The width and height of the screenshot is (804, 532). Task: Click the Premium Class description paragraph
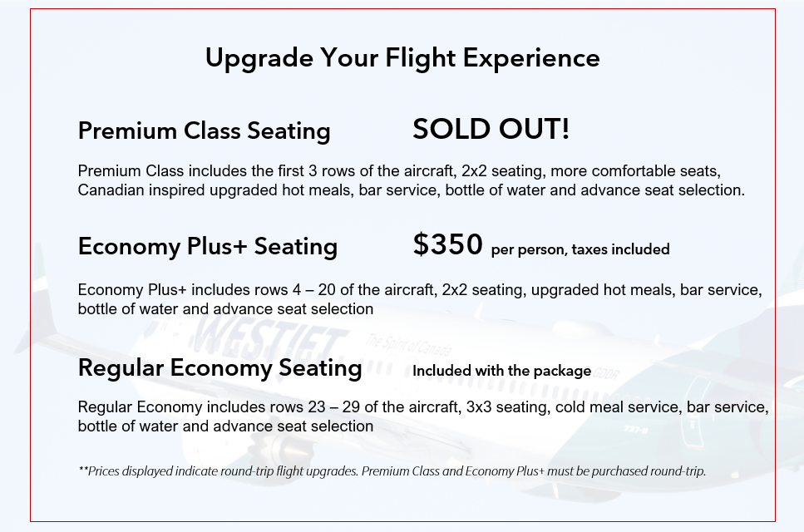point(412,180)
